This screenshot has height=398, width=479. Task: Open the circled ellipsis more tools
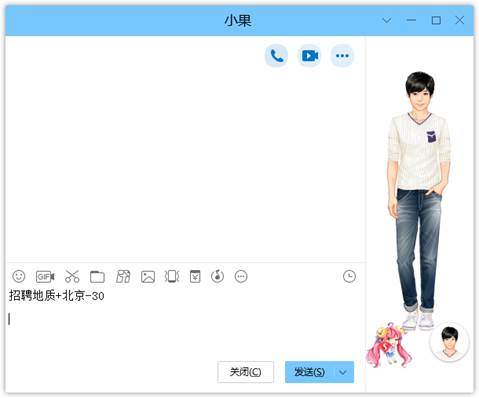pyautogui.click(x=241, y=276)
